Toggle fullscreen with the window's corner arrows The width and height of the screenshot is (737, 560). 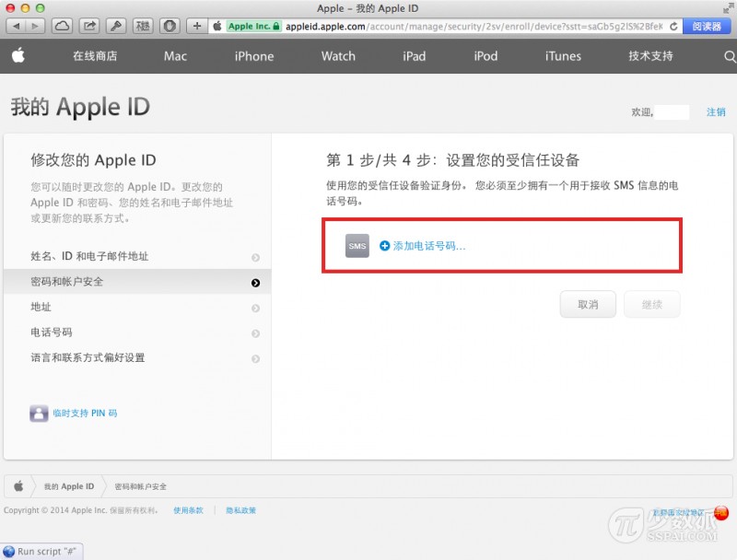[728, 8]
